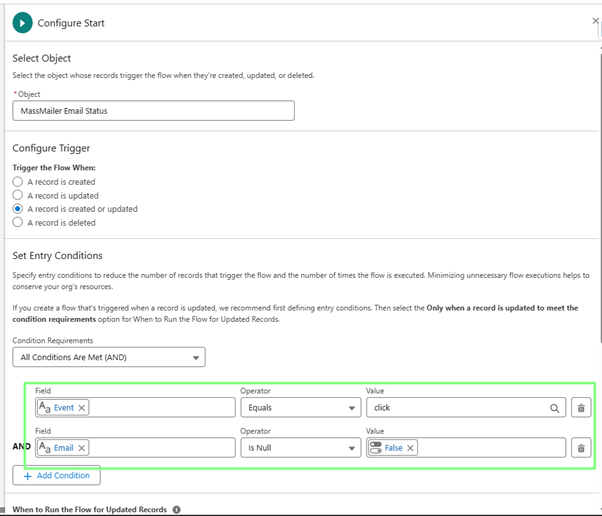
Task: Click the 'Condition Requirements' label
Action: click(x=53, y=341)
